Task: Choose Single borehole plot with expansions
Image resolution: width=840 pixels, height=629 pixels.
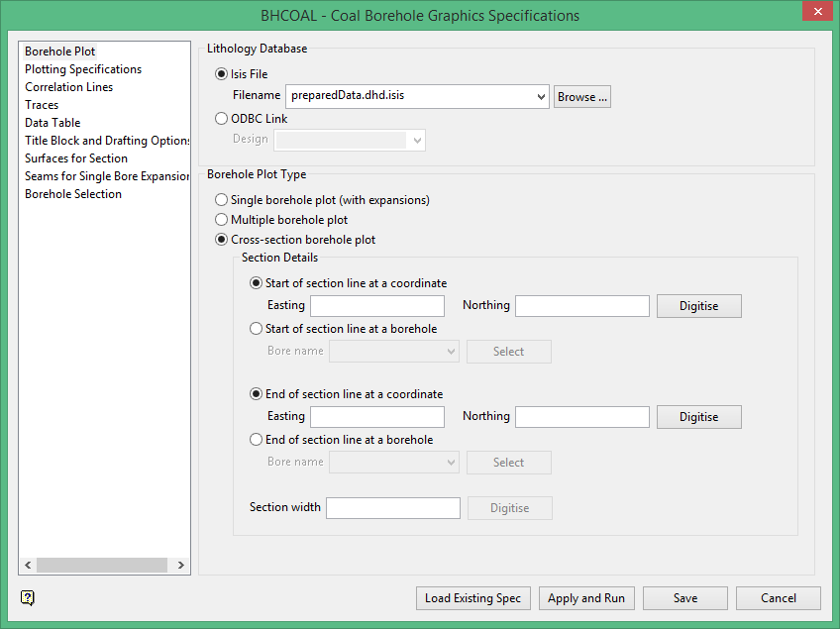Action: pyautogui.click(x=222, y=200)
